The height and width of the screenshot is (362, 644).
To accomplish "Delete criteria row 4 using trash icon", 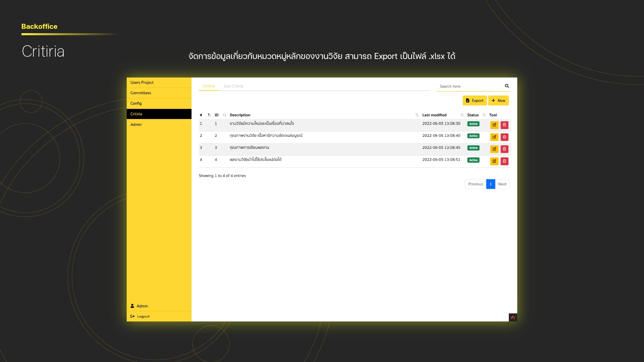I will coord(504,161).
